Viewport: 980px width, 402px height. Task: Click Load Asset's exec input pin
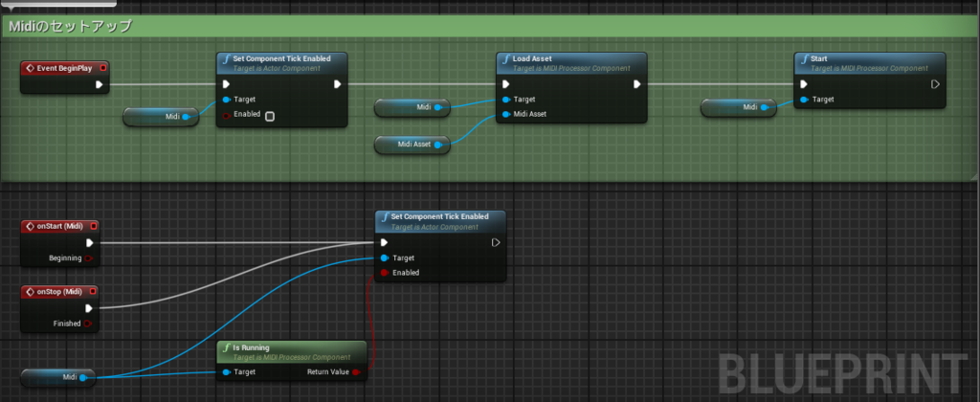click(506, 84)
